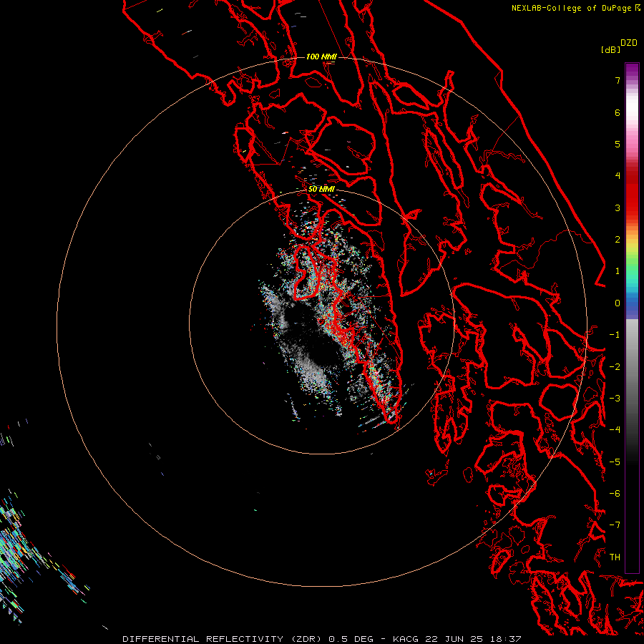
Task: Click the 3 value on the color scale
Action: (618, 208)
